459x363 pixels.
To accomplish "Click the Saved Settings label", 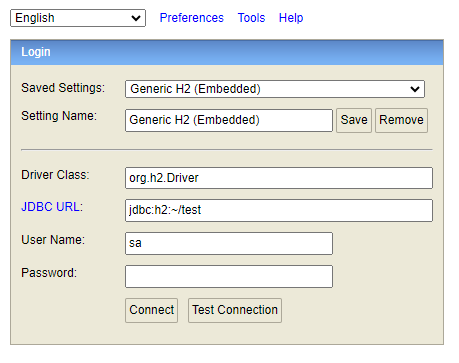I will tap(63, 88).
